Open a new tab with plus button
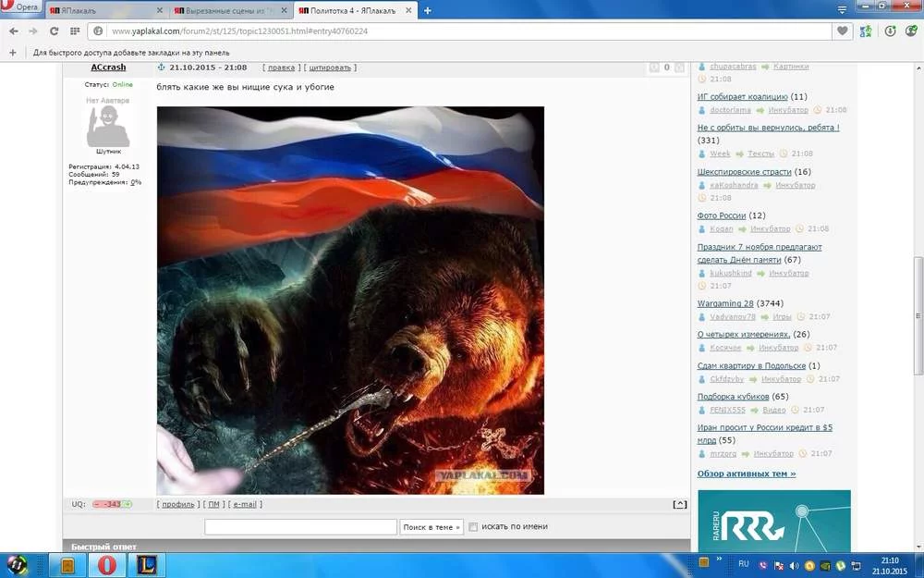Viewport: 924px width, 578px height. [427, 10]
